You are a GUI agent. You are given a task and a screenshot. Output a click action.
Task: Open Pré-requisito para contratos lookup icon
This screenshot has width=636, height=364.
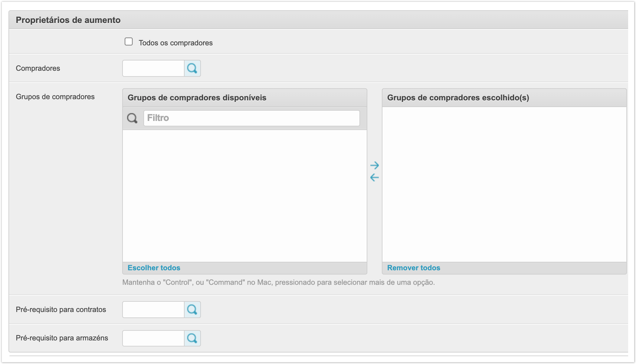pos(192,310)
